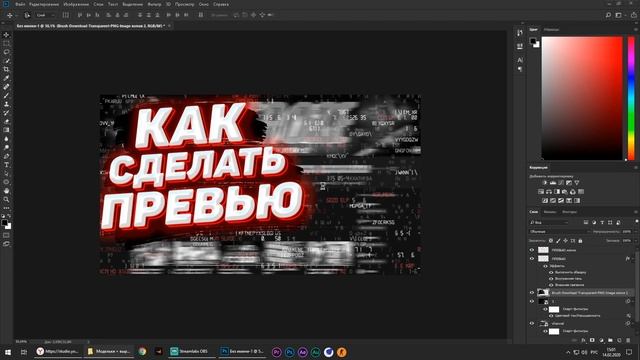Select the Crop tool
The height and width of the screenshot is (360, 640).
pos(6,69)
